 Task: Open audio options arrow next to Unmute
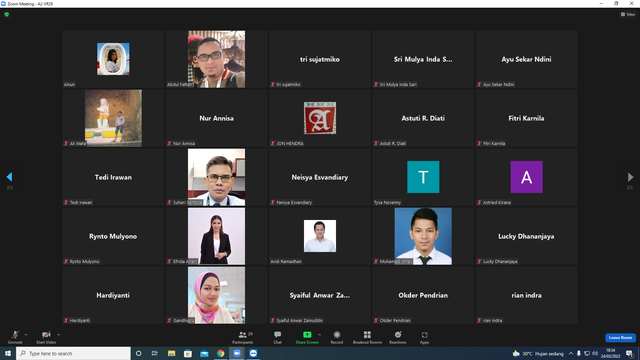tap(26, 335)
